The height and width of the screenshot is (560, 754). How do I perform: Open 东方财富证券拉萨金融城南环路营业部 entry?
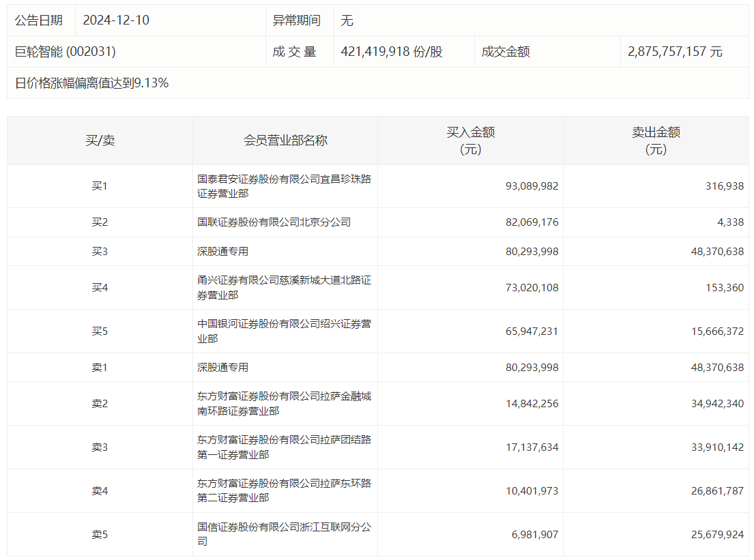(284, 403)
